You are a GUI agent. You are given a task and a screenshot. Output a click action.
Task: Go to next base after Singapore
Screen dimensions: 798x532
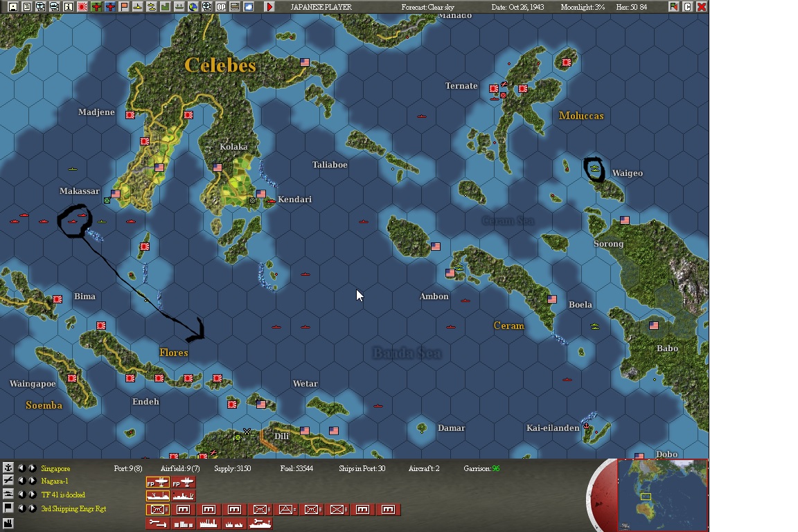coord(32,468)
